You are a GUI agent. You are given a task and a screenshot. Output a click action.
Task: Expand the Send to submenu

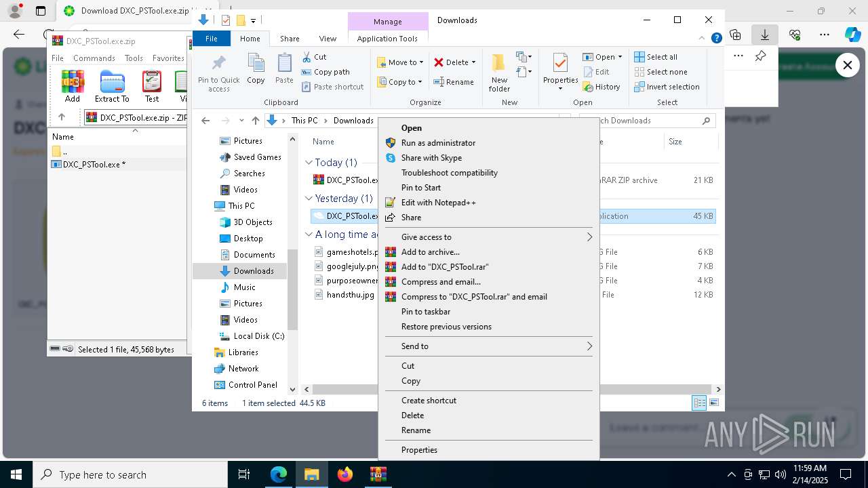[488, 346]
